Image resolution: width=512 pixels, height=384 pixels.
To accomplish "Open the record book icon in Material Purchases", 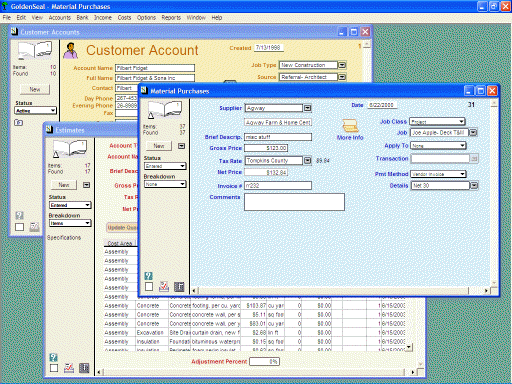I will click(165, 110).
